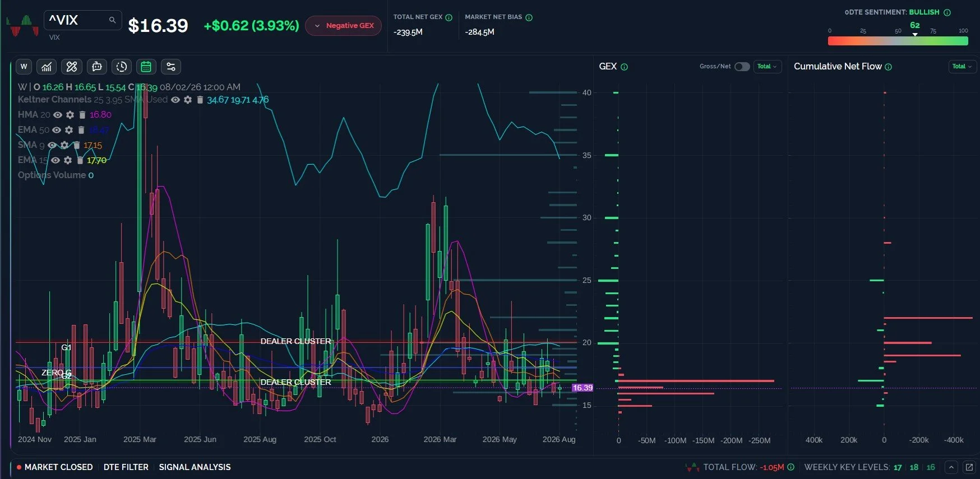Click the Keltner Channels indicator label
980x479 pixels.
pyautogui.click(x=54, y=100)
